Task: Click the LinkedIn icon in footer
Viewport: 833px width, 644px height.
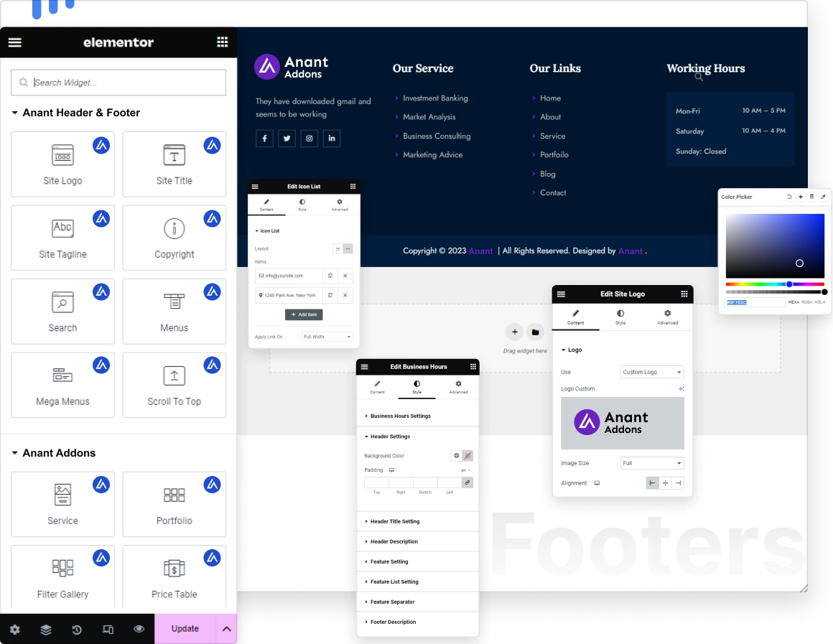Action: 332,138
